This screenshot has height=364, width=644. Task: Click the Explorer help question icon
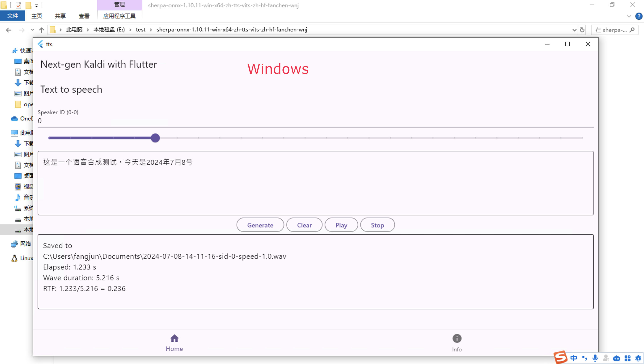pyautogui.click(x=639, y=16)
